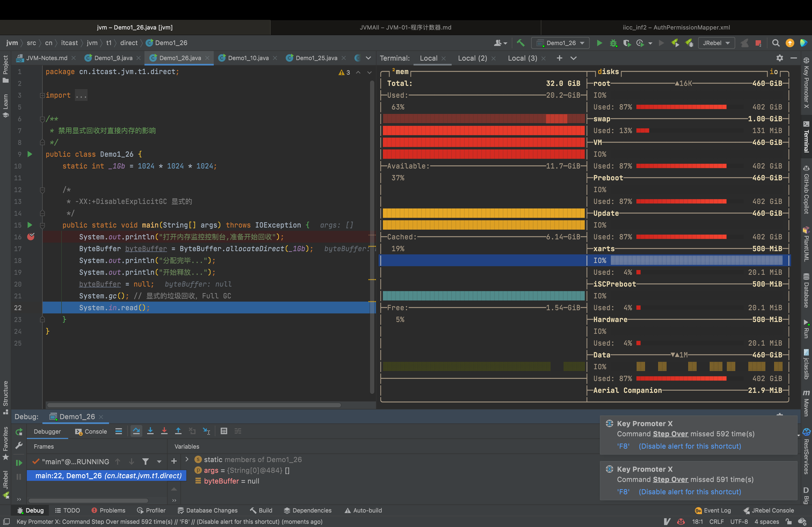812x527 pixels.
Task: Click the Resume Program icon
Action: 19,463
